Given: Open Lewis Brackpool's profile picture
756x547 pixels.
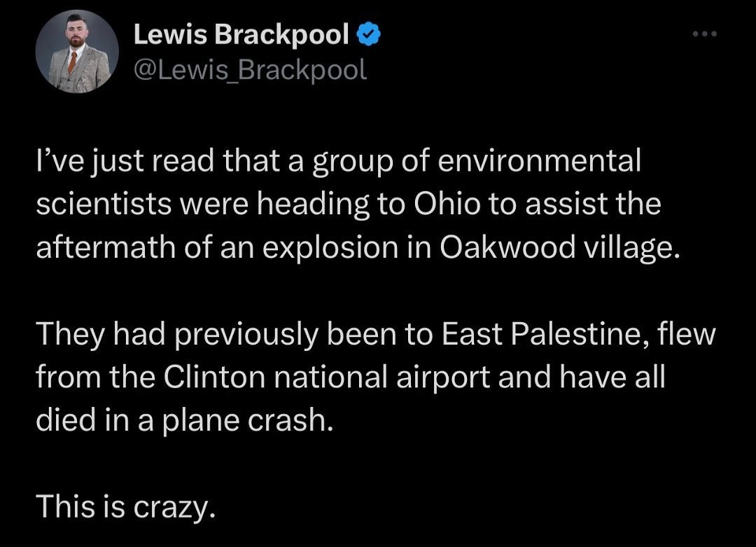Looking at the screenshot, I should [x=77, y=52].
